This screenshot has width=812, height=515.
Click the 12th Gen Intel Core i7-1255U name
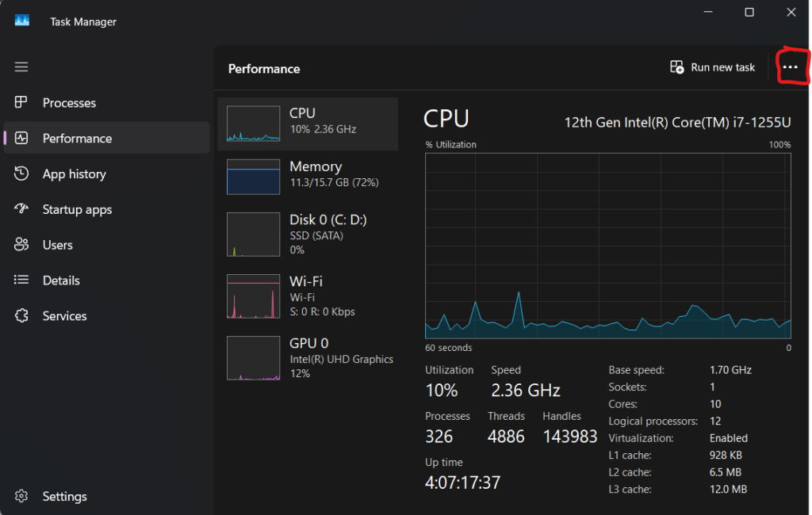(x=677, y=122)
